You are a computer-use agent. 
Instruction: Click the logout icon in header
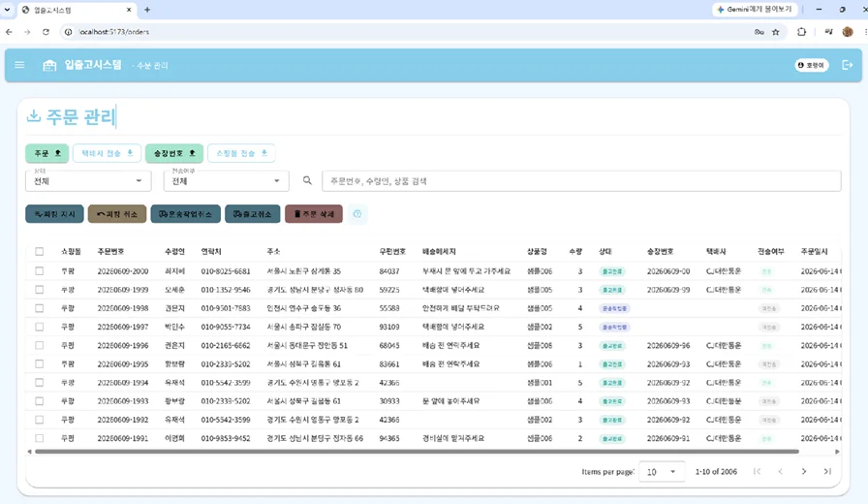pyautogui.click(x=847, y=65)
